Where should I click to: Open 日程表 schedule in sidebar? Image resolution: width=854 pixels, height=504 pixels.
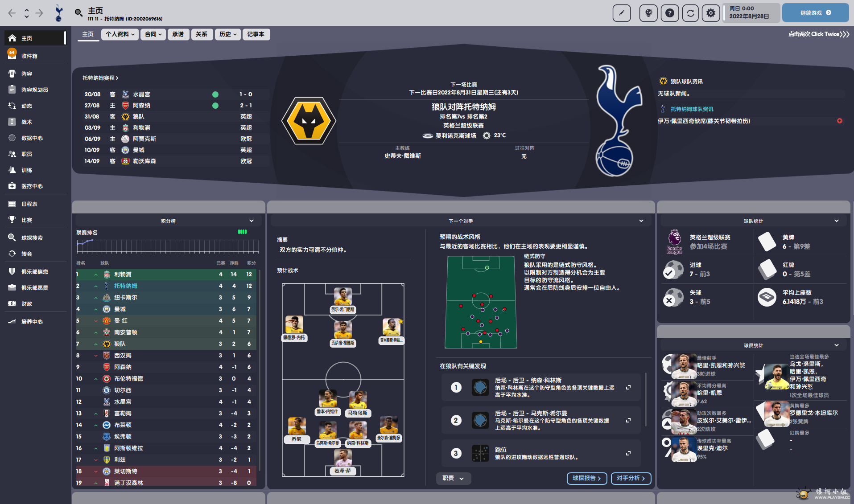click(x=36, y=204)
